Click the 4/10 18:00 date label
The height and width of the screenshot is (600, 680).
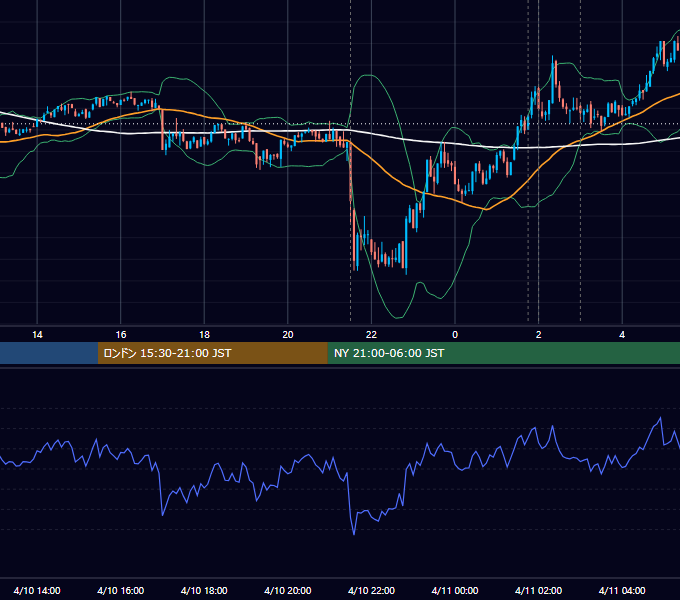pyautogui.click(x=204, y=590)
